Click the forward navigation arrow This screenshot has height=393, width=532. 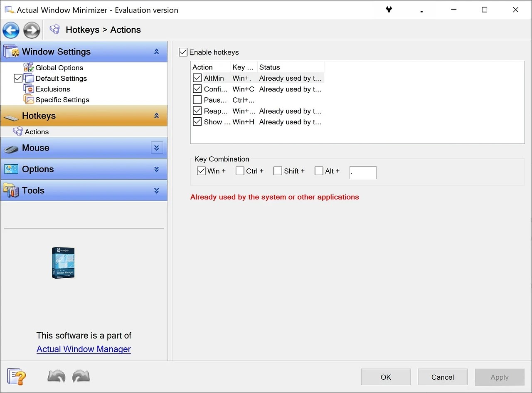click(32, 30)
